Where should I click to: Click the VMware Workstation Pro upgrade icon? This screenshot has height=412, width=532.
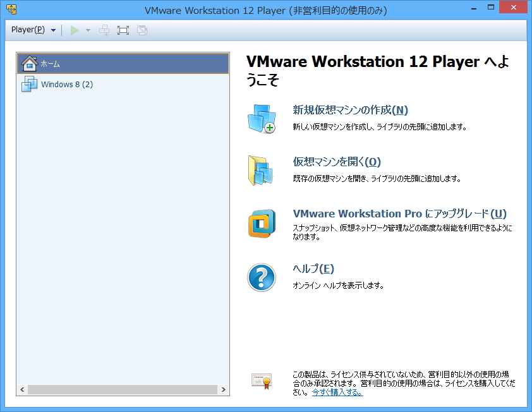tap(262, 222)
